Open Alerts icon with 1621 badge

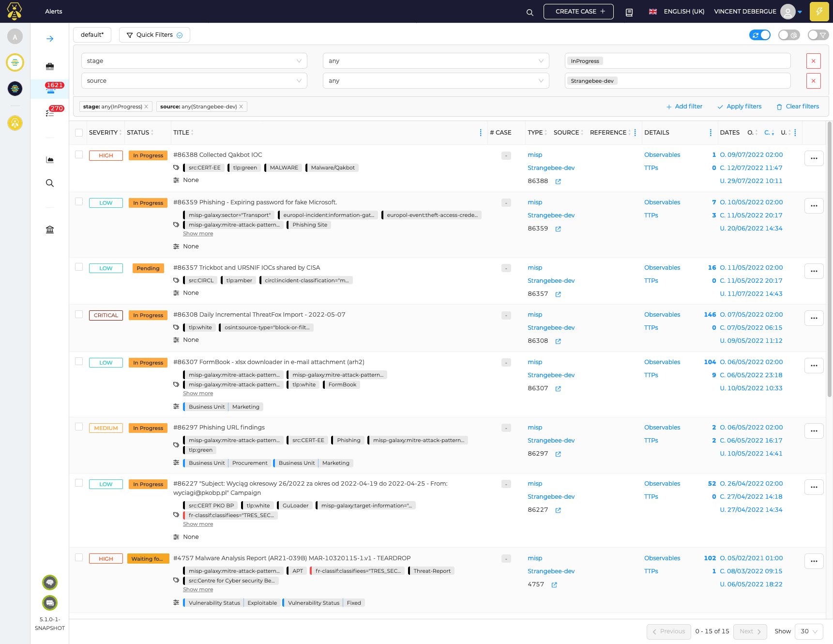(50, 89)
